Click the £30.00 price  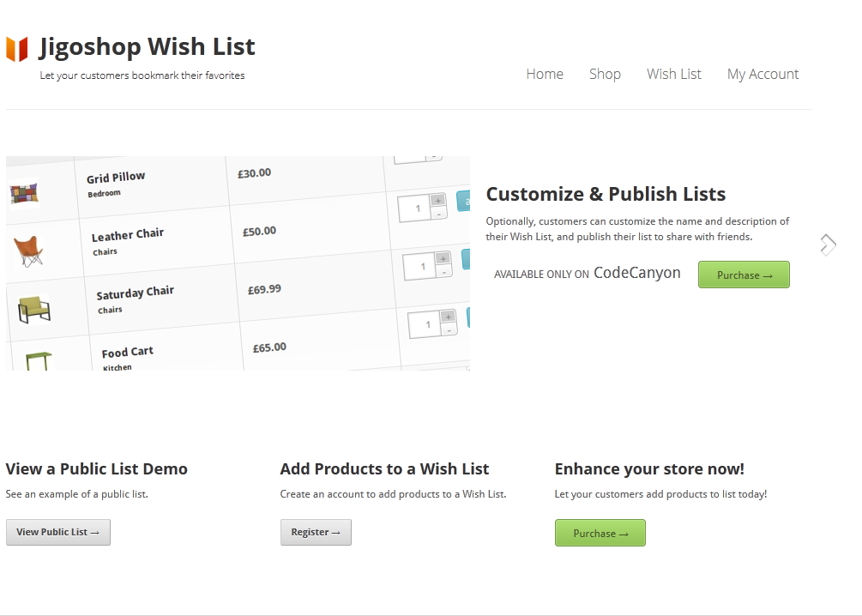(254, 173)
